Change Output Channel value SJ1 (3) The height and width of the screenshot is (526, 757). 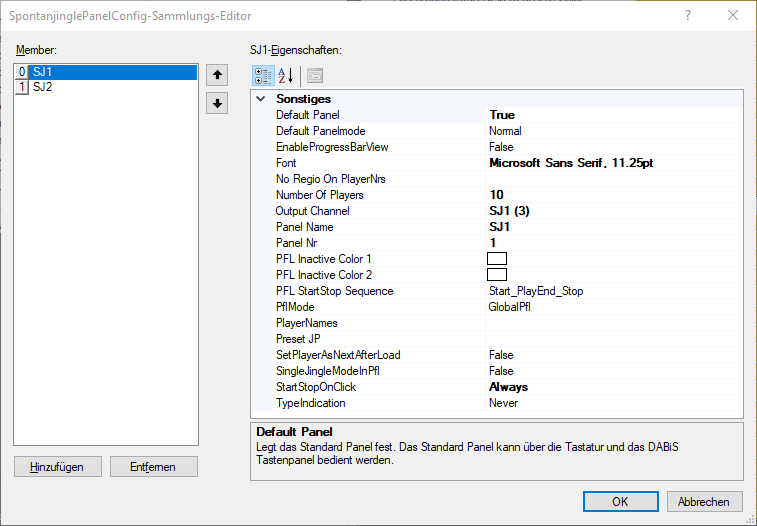coord(614,210)
